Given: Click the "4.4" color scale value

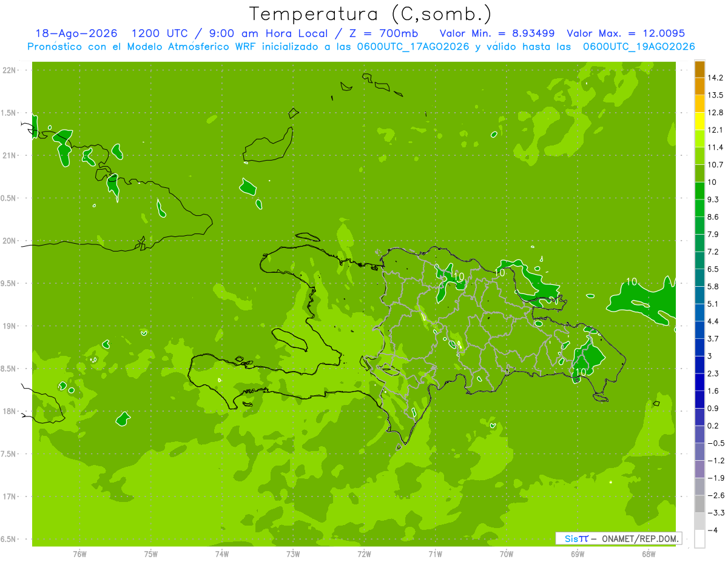Looking at the screenshot, I should pos(713,321).
